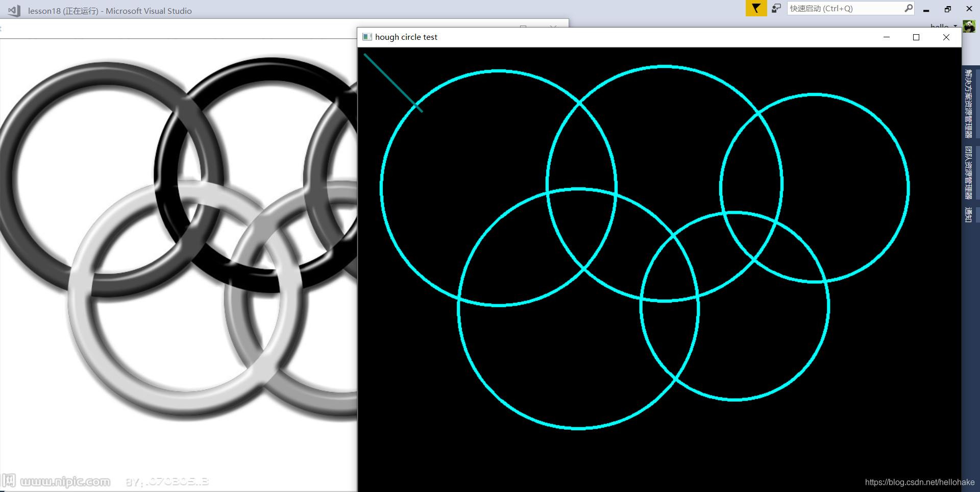Click the hough circle test window icon

[x=367, y=37]
